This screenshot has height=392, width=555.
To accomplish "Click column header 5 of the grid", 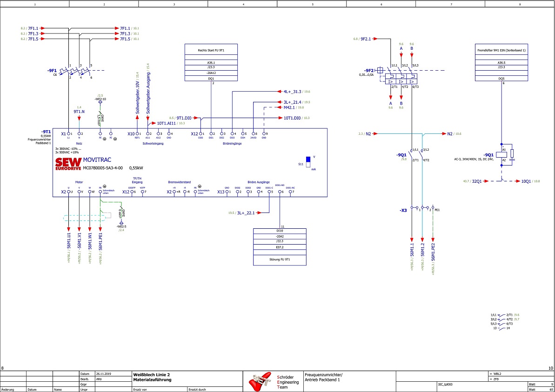I will [312, 4].
